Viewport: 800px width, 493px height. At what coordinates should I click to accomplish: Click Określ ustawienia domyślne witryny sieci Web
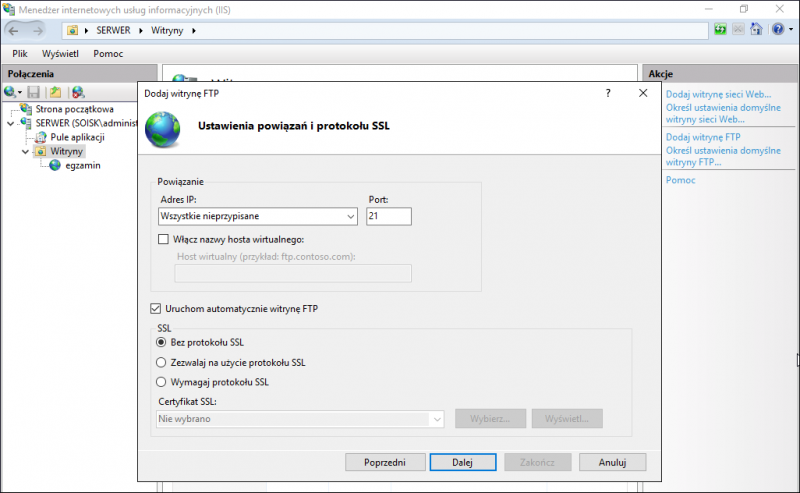pos(723,113)
